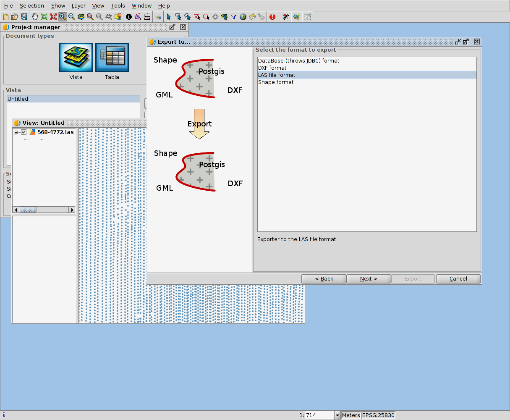510x420 pixels.
Task: Click the red alert exclamation icon
Action: [272, 17]
